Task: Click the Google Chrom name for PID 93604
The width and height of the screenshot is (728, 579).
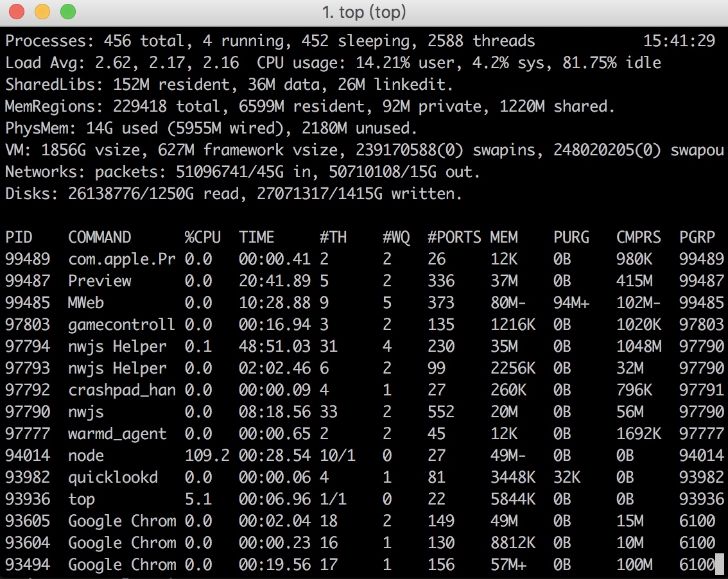Action: (x=122, y=543)
